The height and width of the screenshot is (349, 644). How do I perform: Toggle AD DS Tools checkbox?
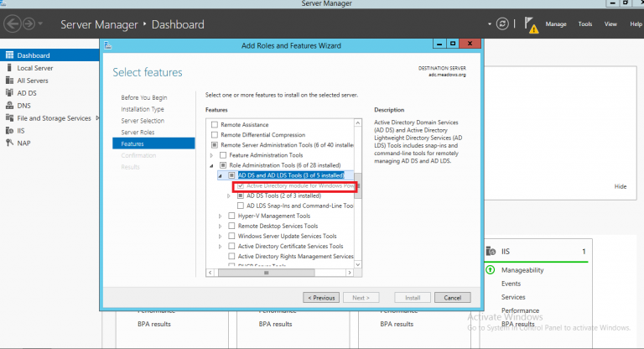[x=241, y=195]
